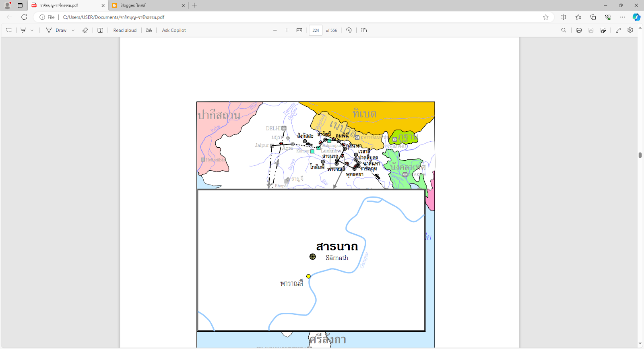Select the Erase tool
Screen dimensions: 644x349
coord(85,30)
